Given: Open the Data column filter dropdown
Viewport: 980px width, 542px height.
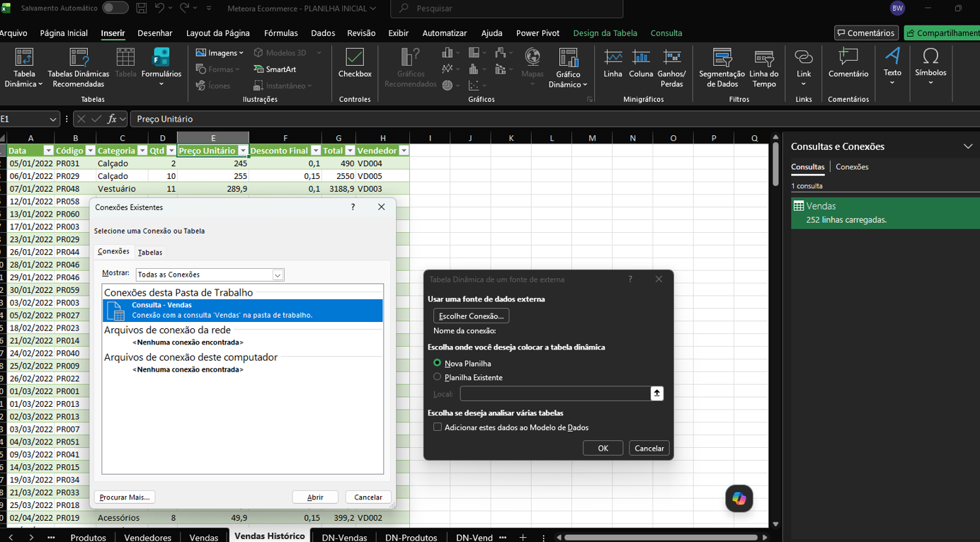Looking at the screenshot, I should point(48,151).
